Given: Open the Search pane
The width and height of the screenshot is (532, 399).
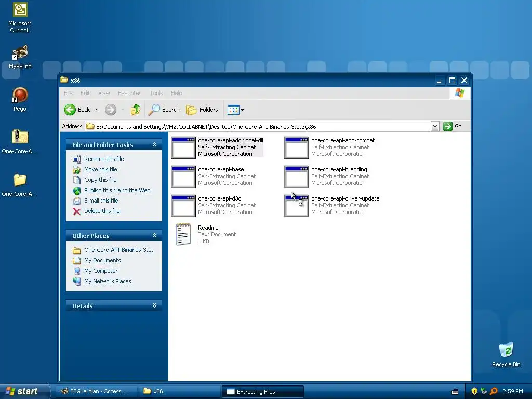Looking at the screenshot, I should click(x=164, y=110).
